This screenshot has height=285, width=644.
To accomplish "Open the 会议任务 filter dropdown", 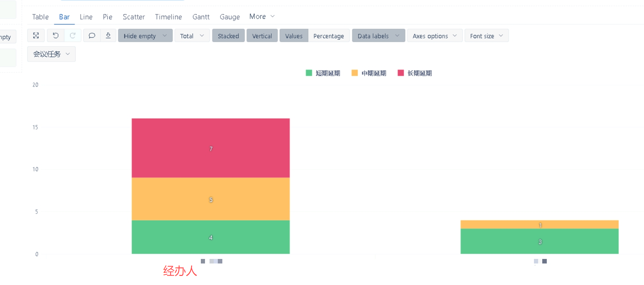I will 51,54.
